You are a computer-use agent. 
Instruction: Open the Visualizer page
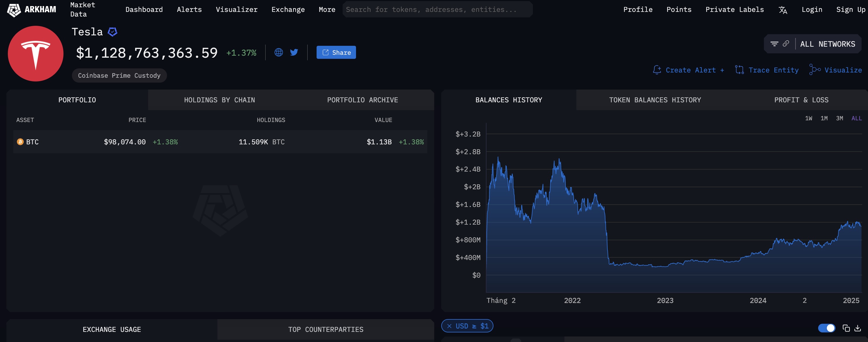pos(237,10)
